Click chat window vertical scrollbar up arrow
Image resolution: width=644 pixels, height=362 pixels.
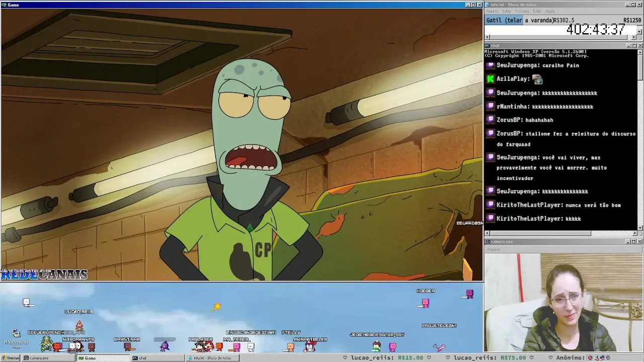(639, 51)
